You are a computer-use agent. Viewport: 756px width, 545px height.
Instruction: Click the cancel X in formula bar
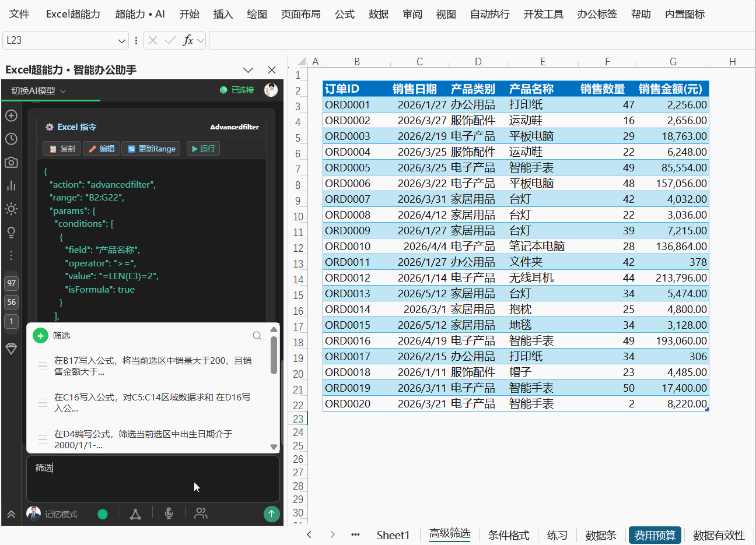pyautogui.click(x=153, y=40)
